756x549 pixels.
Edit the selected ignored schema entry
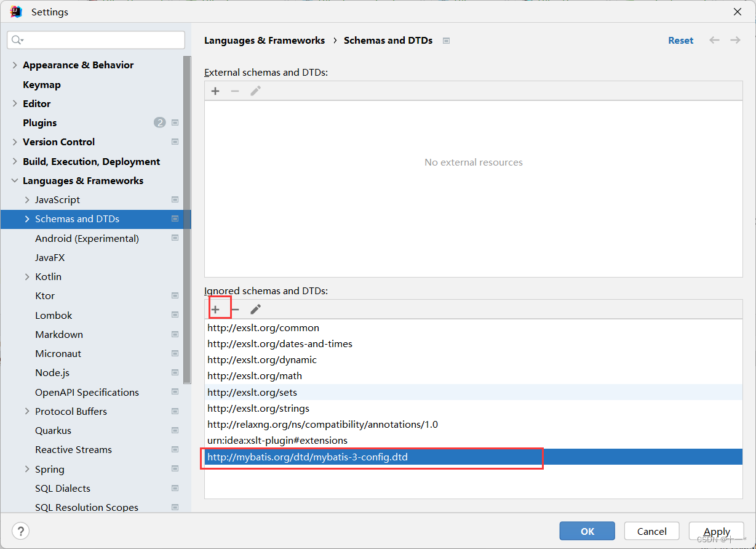255,309
